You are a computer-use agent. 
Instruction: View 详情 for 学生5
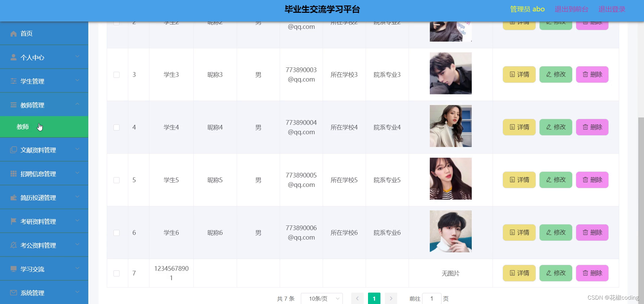[x=519, y=180]
